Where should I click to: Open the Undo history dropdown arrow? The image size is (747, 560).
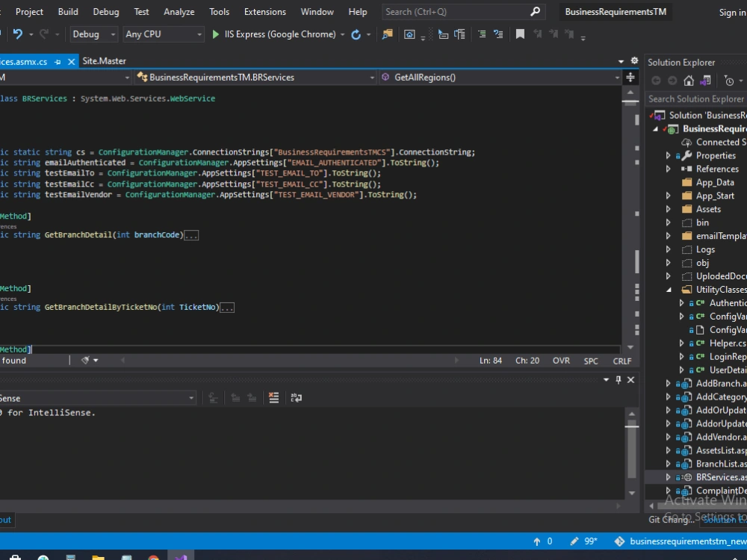31,34
